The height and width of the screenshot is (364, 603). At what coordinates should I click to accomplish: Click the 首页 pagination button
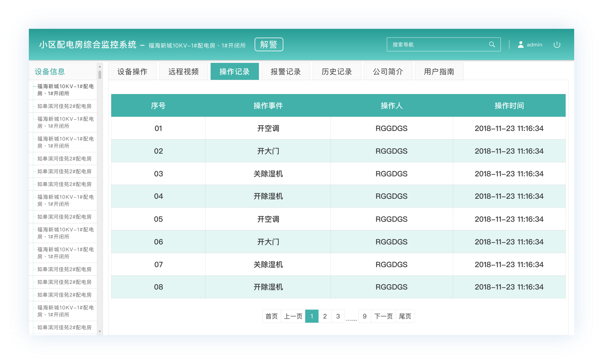point(271,316)
